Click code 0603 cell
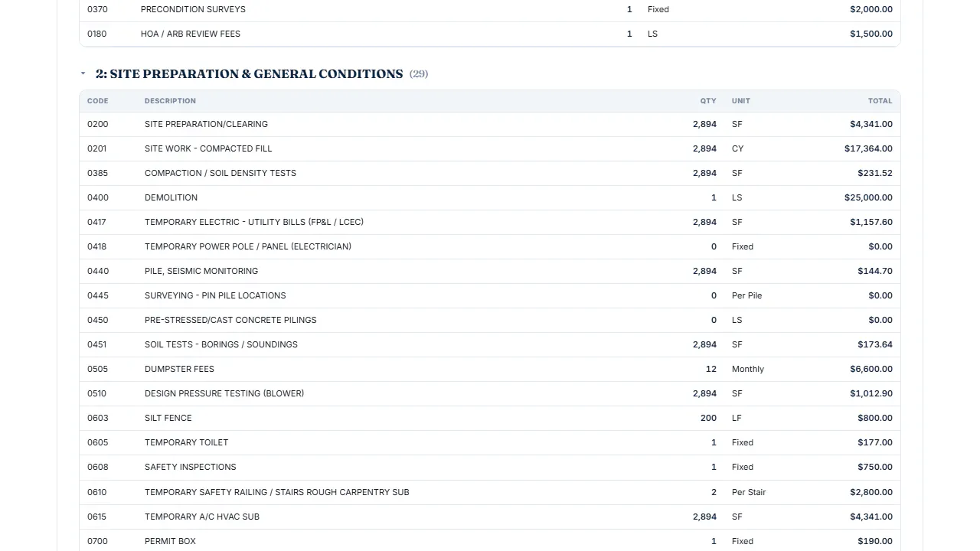 click(98, 418)
